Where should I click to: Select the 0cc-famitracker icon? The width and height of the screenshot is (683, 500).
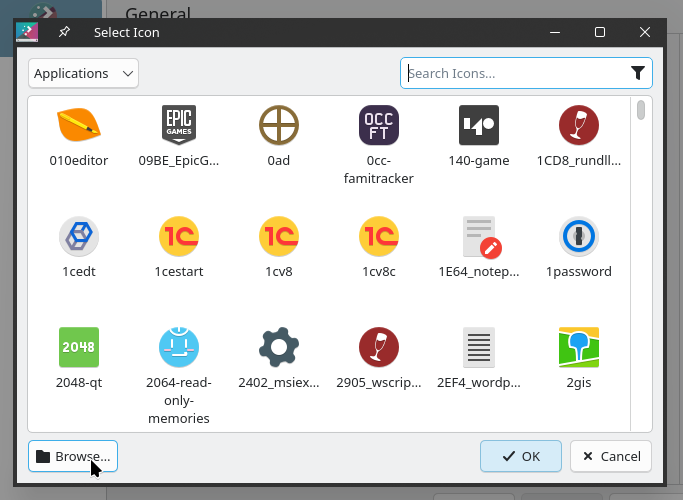click(379, 125)
